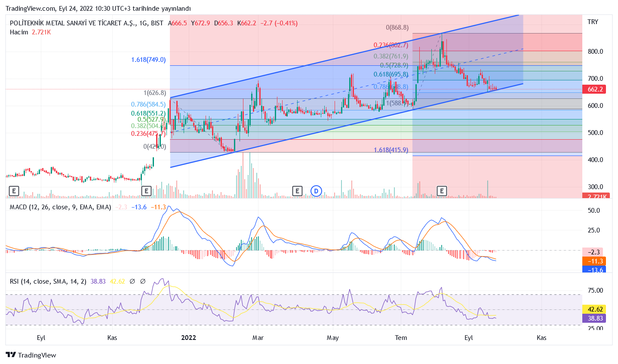This screenshot has height=364, width=618.
Task: Click the A666.5 open value in legend
Action: 177,23
